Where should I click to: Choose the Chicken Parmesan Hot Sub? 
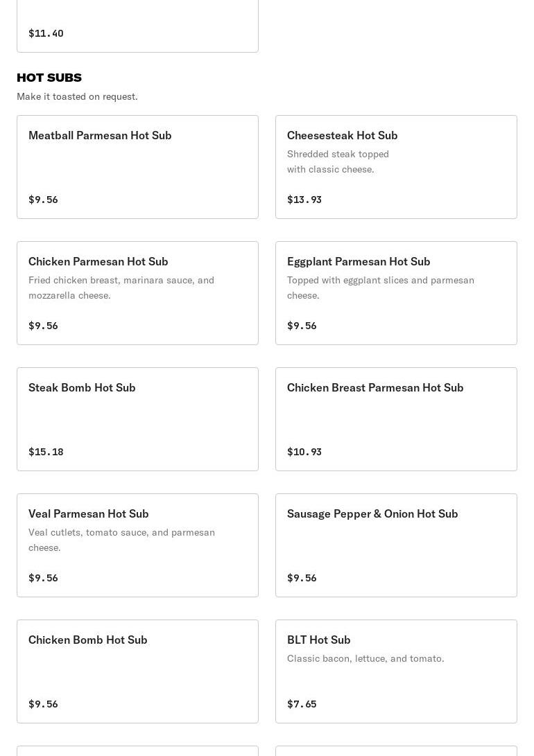pyautogui.click(x=137, y=293)
